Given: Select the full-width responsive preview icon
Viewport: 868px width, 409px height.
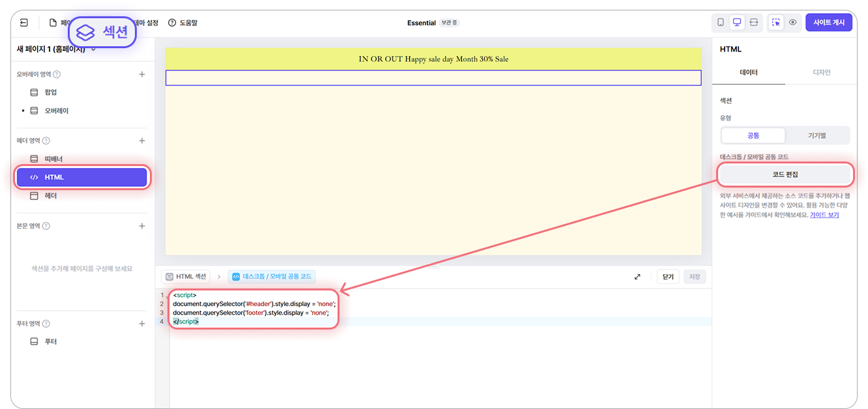Looking at the screenshot, I should pos(754,22).
